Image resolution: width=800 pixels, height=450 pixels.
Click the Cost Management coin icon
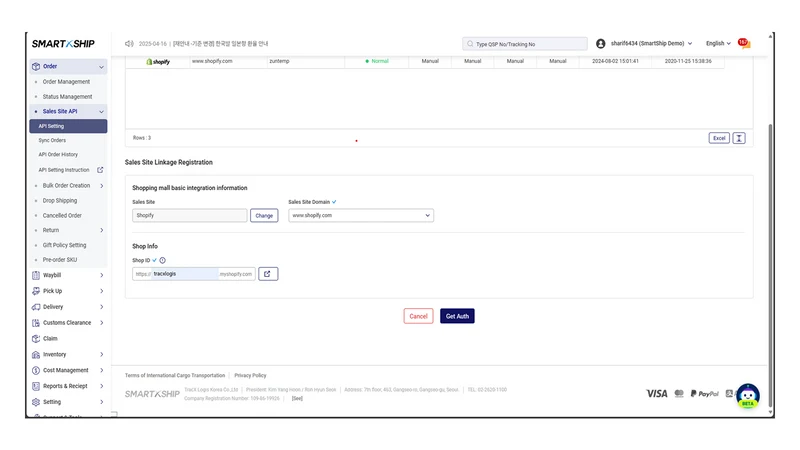click(36, 370)
